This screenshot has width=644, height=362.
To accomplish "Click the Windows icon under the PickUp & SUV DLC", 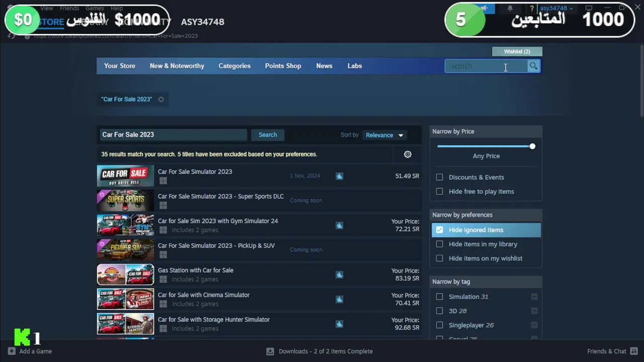I will point(163,254).
